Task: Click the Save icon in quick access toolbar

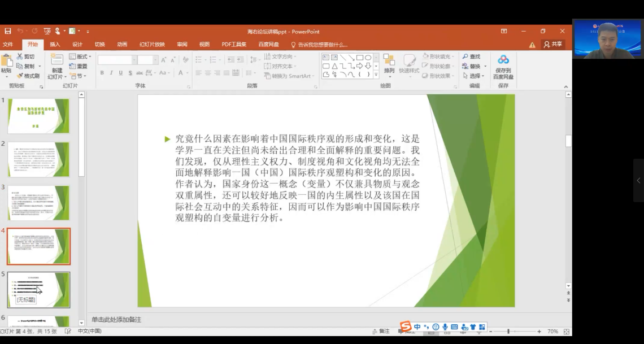Action: point(8,31)
